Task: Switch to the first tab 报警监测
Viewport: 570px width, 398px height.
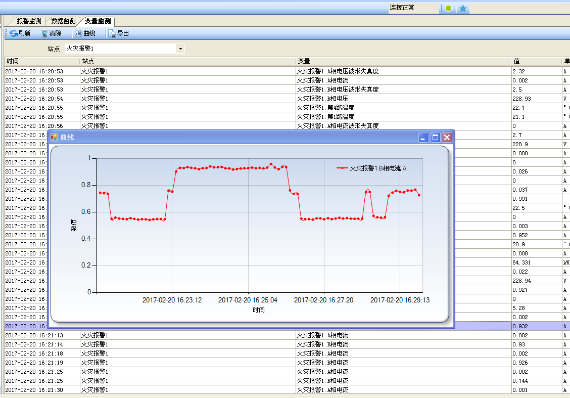Action: (x=29, y=21)
